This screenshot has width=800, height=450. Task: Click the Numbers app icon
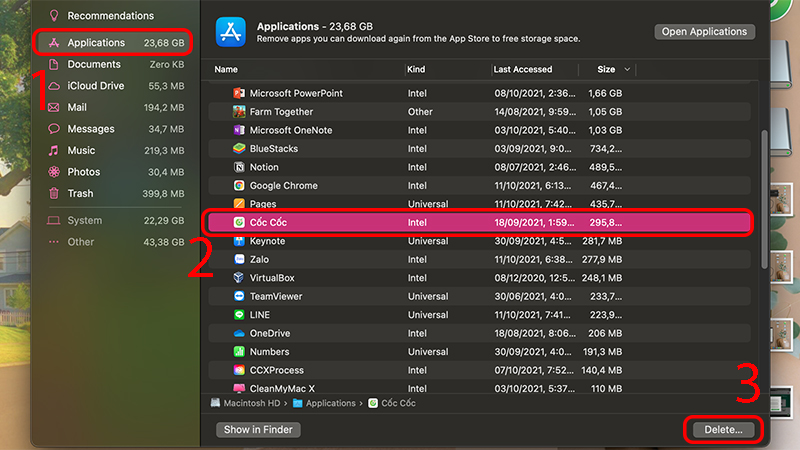(x=239, y=352)
